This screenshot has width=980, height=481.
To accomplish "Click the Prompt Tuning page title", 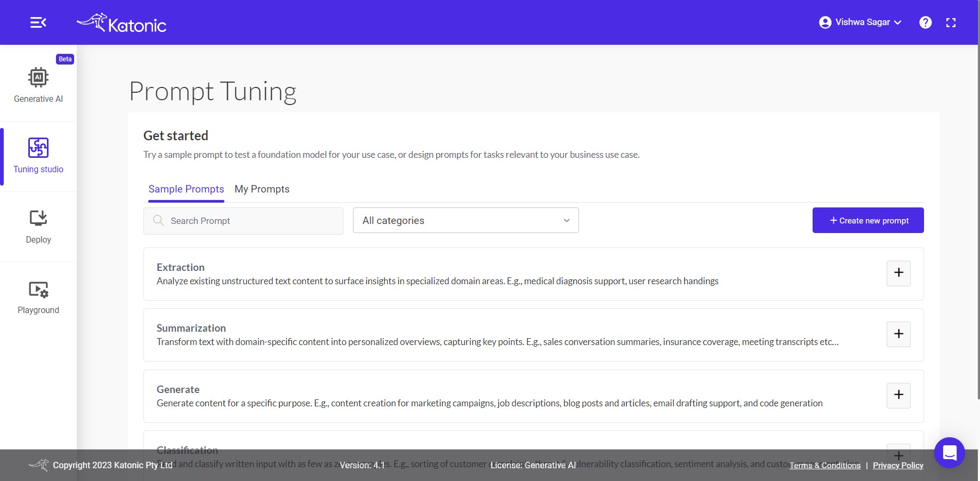I will coord(213,92).
